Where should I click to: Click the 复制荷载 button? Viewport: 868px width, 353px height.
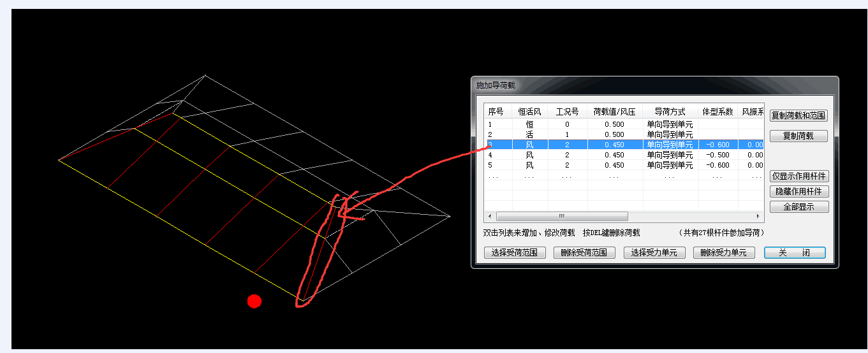click(798, 136)
